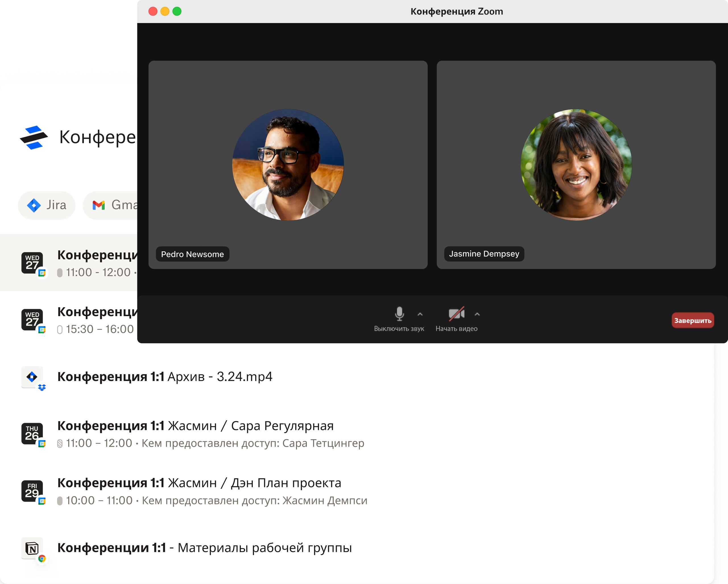Open THU 26 calendar icon for Жасмин / Сара
The width and height of the screenshot is (728, 584).
32,434
